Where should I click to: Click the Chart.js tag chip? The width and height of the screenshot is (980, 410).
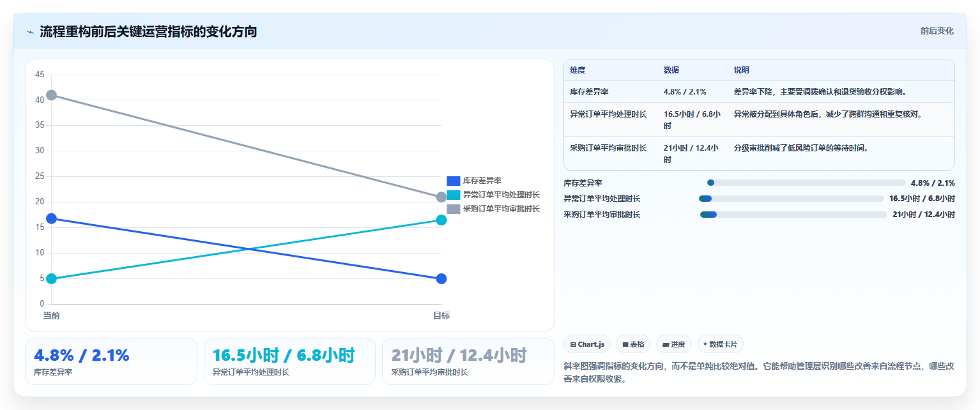587,344
